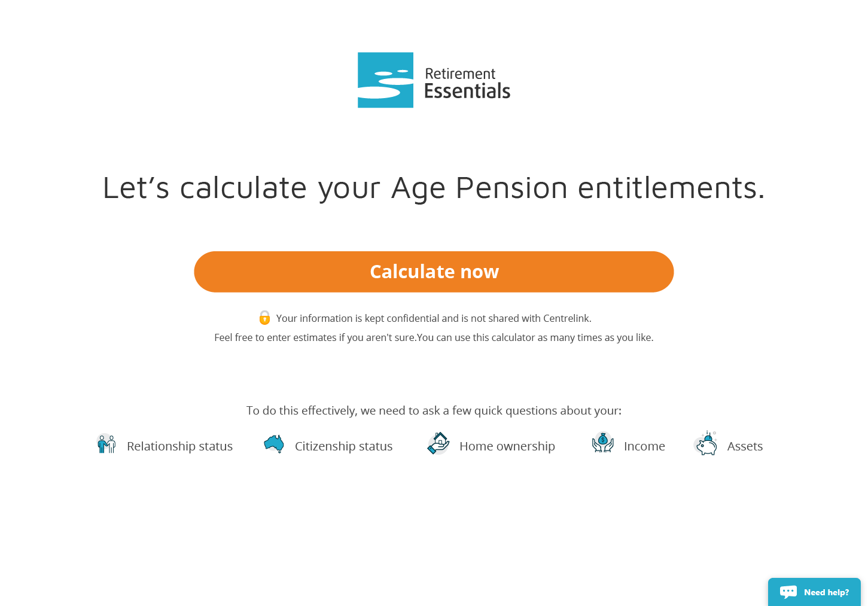
Task: Click the Age Pension entitlements heading
Action: 434,188
